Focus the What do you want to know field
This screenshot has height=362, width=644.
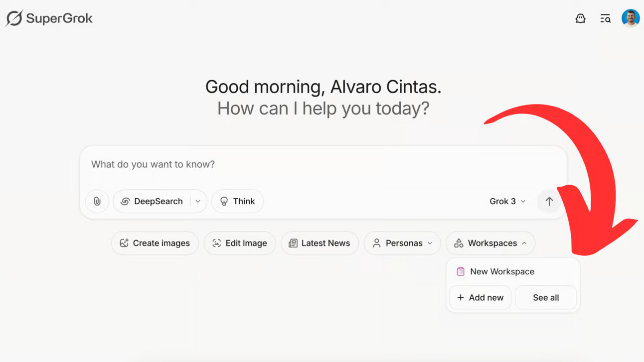pyautogui.click(x=323, y=164)
